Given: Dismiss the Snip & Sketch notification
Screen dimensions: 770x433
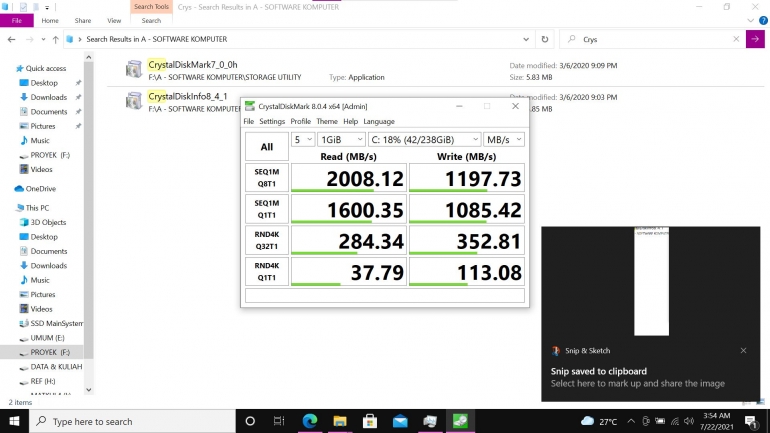Looking at the screenshot, I should pos(743,351).
